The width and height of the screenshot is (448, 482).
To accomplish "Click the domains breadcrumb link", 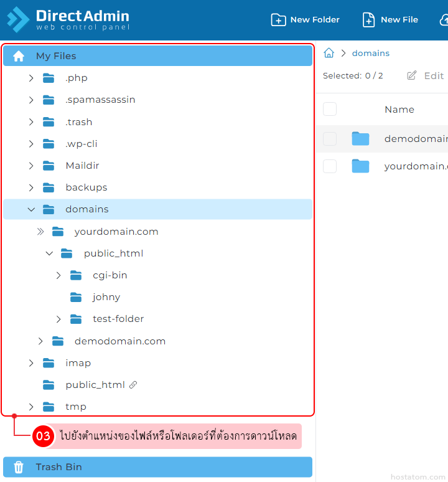I will point(371,54).
